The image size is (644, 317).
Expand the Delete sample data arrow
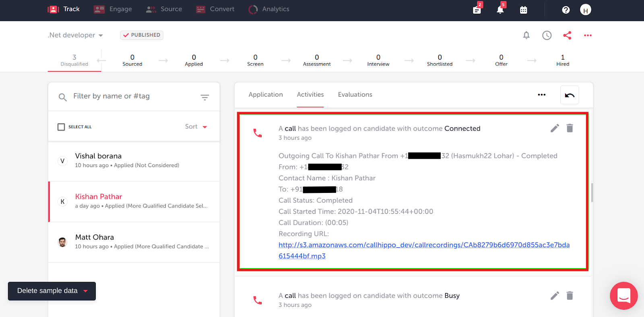coord(85,291)
